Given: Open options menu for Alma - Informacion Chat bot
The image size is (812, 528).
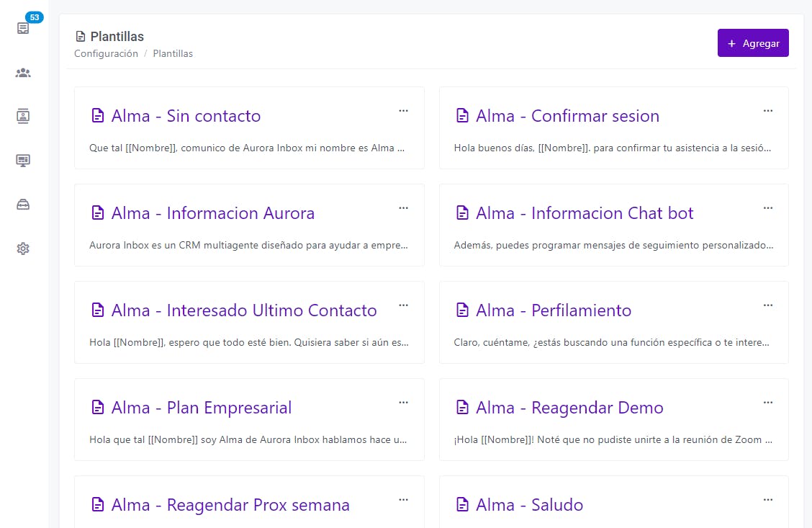Looking at the screenshot, I should click(x=768, y=207).
